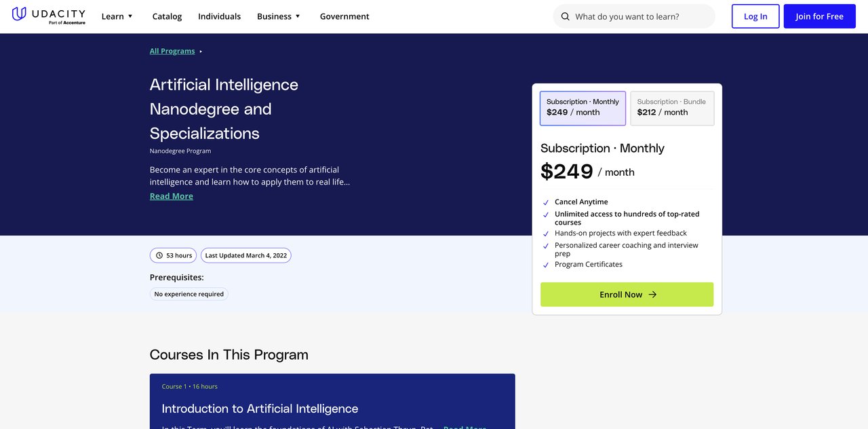Open the Catalog menu item
The width and height of the screenshot is (868, 429).
(x=167, y=16)
